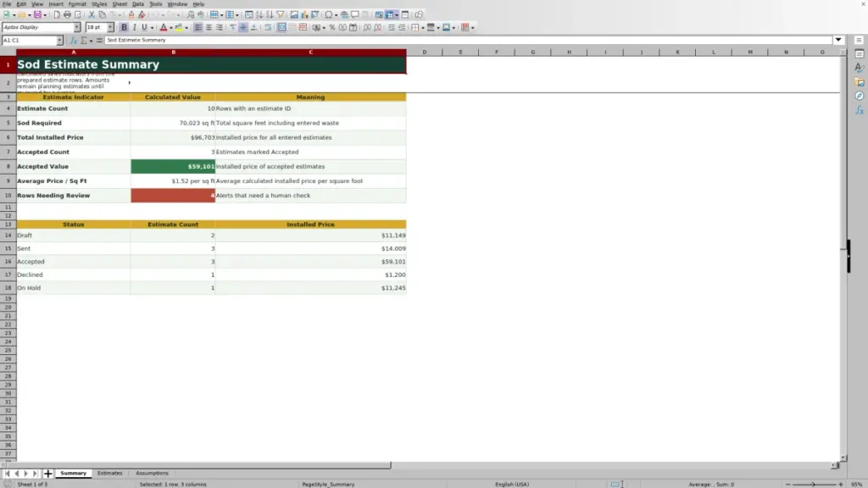
Task: Click the zoom in plus button
Action: click(840, 484)
